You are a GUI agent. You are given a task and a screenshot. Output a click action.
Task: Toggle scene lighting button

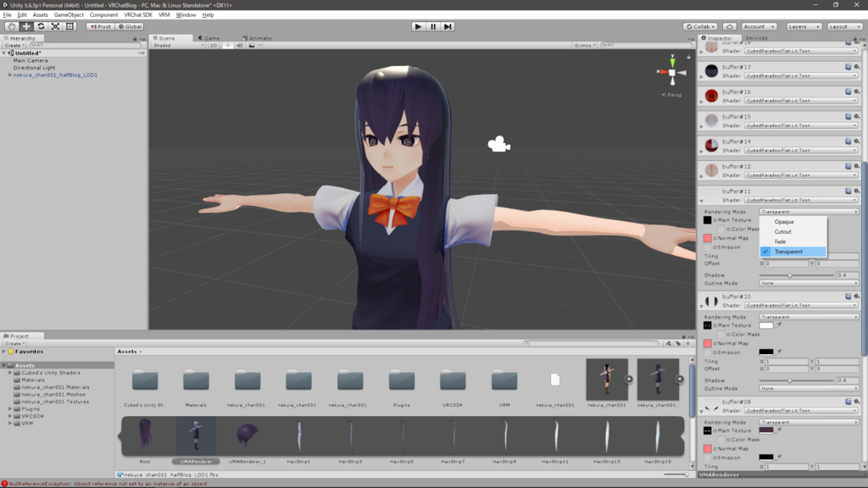(227, 46)
